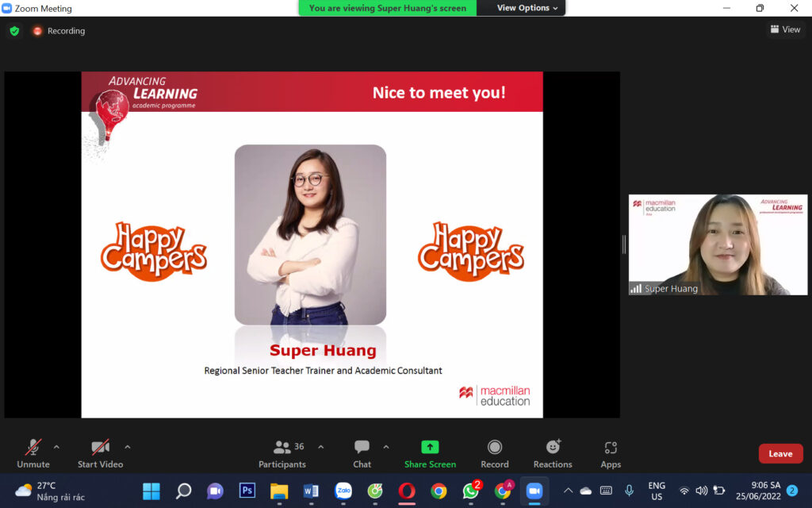Screen dimensions: 812x508
Task: Click the green Share Screen icon
Action: (430, 448)
